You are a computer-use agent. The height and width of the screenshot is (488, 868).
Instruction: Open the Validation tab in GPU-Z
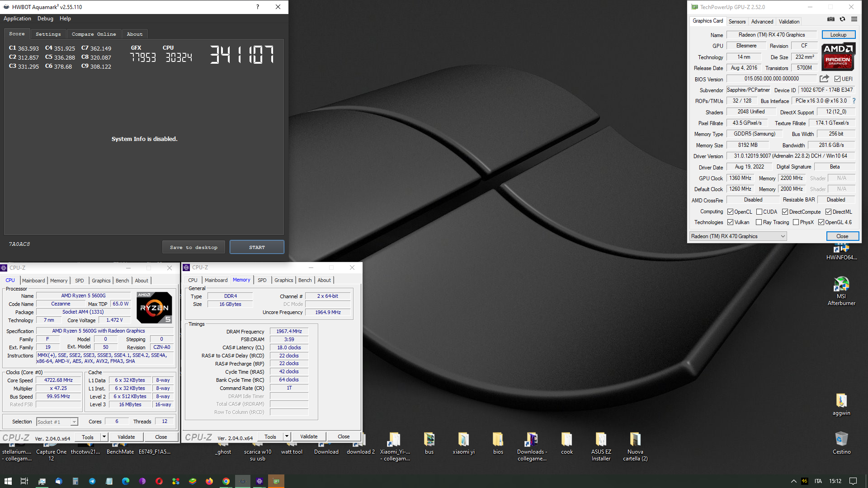[x=789, y=22]
